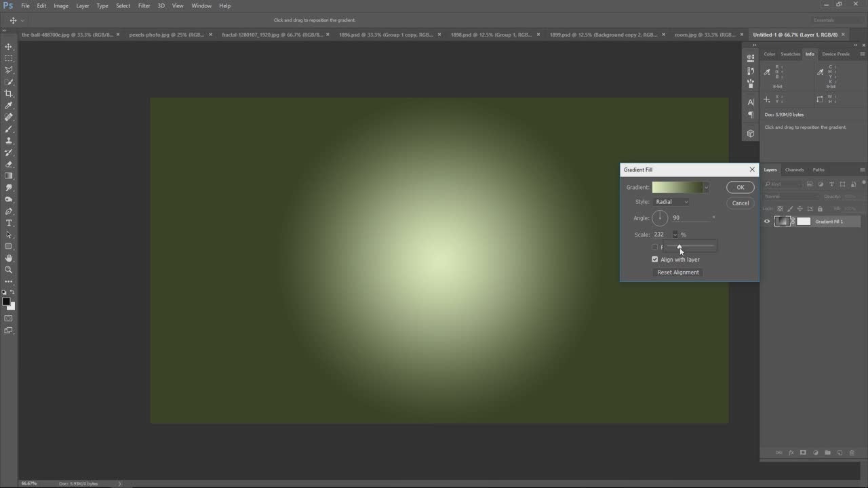Swap foreground and background colors

tap(12, 292)
